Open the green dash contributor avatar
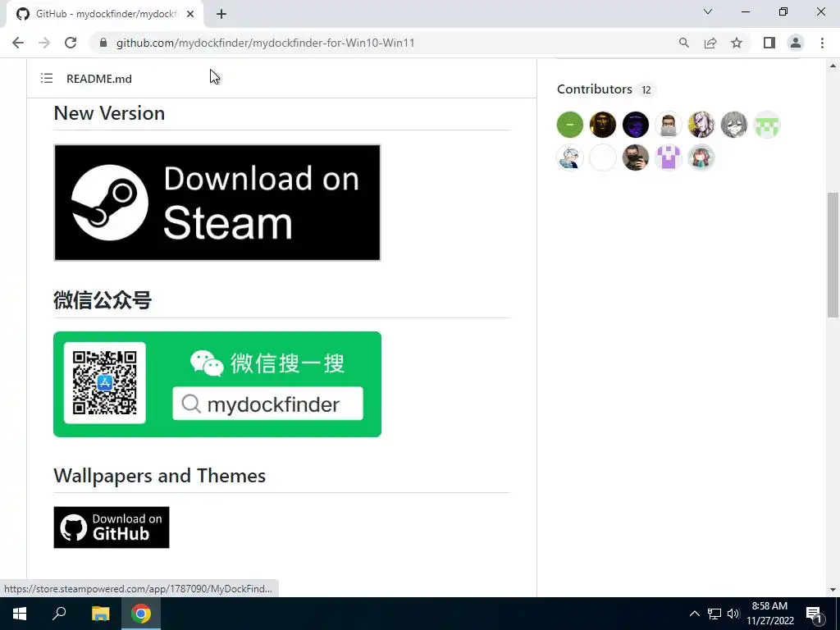Image resolution: width=840 pixels, height=630 pixels. [x=570, y=125]
